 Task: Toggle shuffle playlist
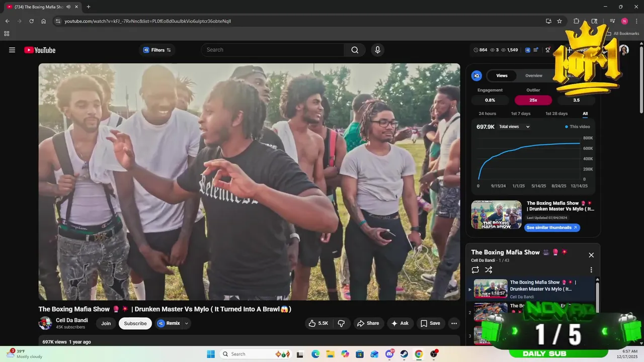(x=489, y=270)
